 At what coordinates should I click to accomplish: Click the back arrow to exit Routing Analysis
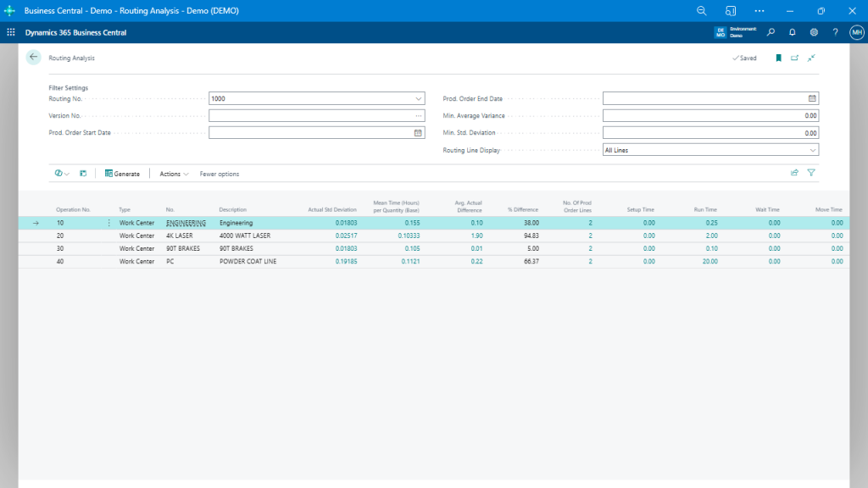pyautogui.click(x=33, y=57)
